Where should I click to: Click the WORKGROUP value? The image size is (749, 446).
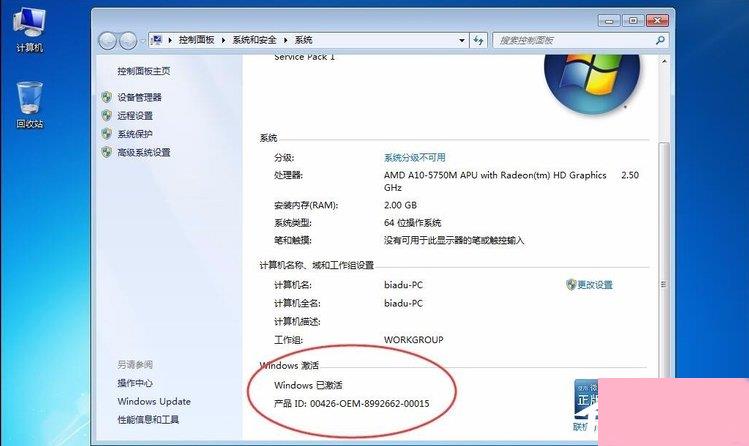414,340
